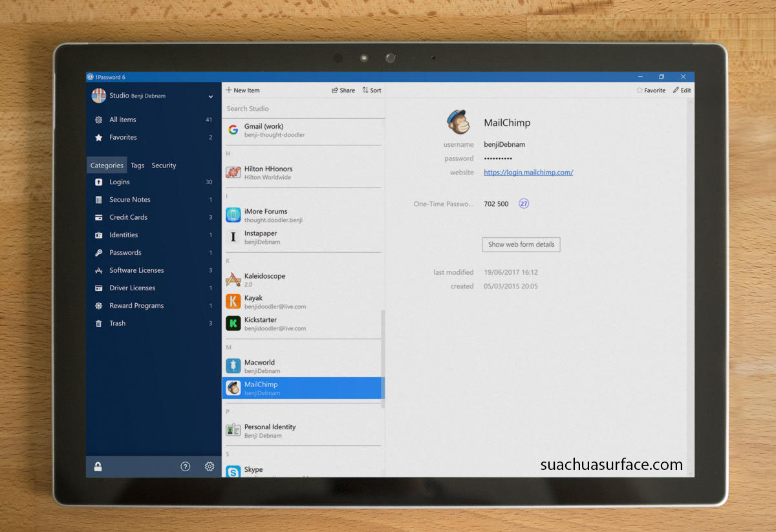Open the Sort options

pos(372,90)
